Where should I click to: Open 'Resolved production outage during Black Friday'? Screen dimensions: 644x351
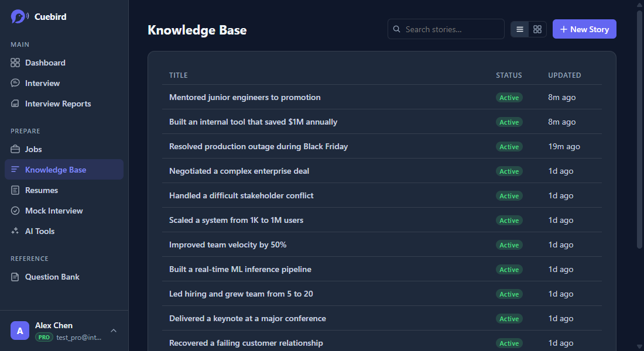coord(258,147)
